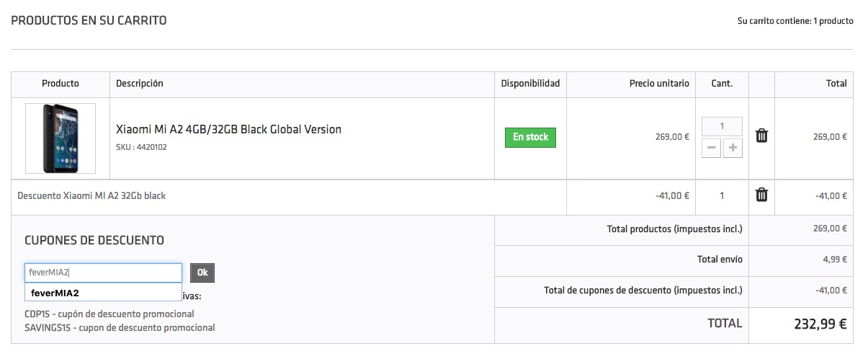Select the SAVINGS15 promotional coupon
This screenshot has height=359, width=868.
pos(120,328)
